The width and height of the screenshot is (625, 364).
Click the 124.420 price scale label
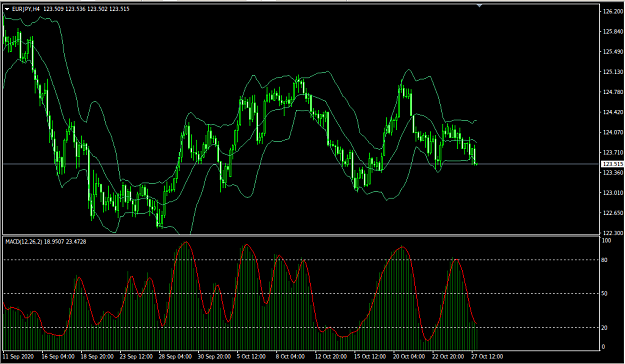coord(613,112)
